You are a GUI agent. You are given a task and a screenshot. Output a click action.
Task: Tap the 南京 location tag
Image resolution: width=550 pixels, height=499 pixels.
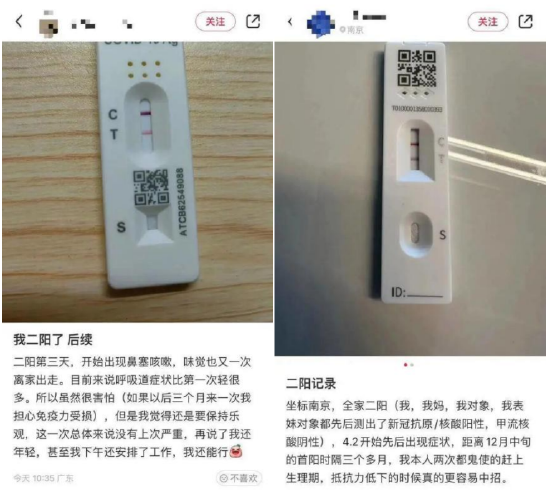352,30
